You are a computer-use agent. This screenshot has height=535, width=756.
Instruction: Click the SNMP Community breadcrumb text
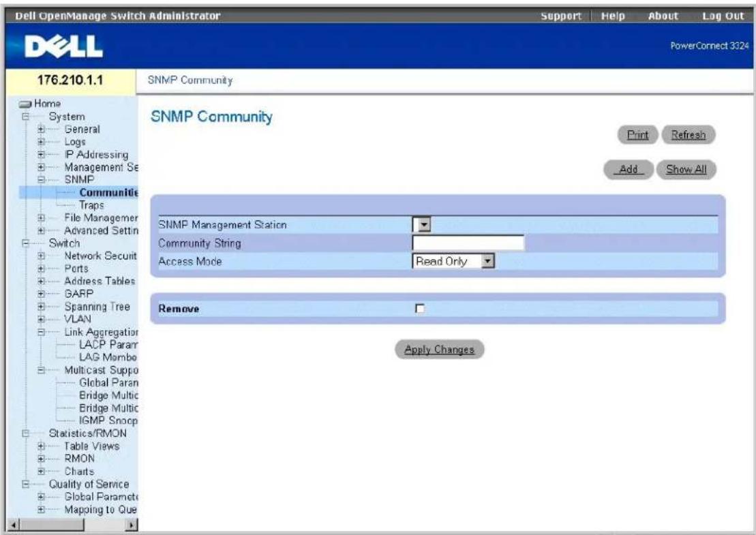tap(190, 80)
